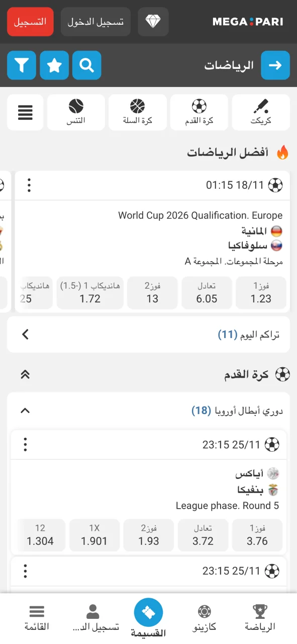
Task: Open the cricket sports category
Action: pos(261,112)
